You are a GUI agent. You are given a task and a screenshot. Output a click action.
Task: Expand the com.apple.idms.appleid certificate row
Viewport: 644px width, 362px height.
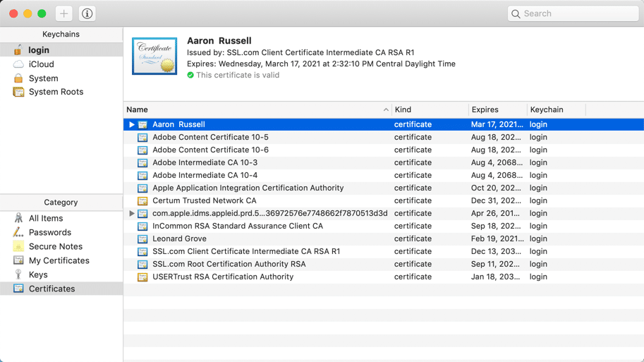click(x=131, y=214)
